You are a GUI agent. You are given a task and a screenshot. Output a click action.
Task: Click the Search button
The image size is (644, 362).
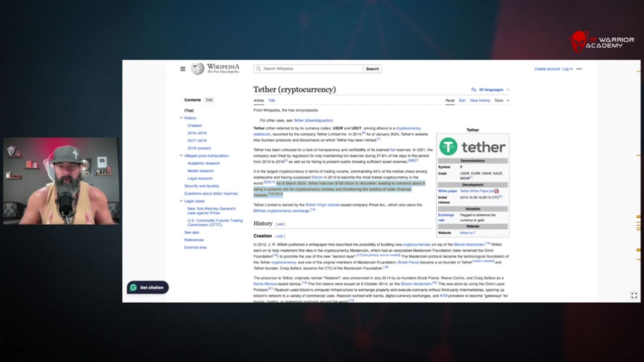point(372,69)
